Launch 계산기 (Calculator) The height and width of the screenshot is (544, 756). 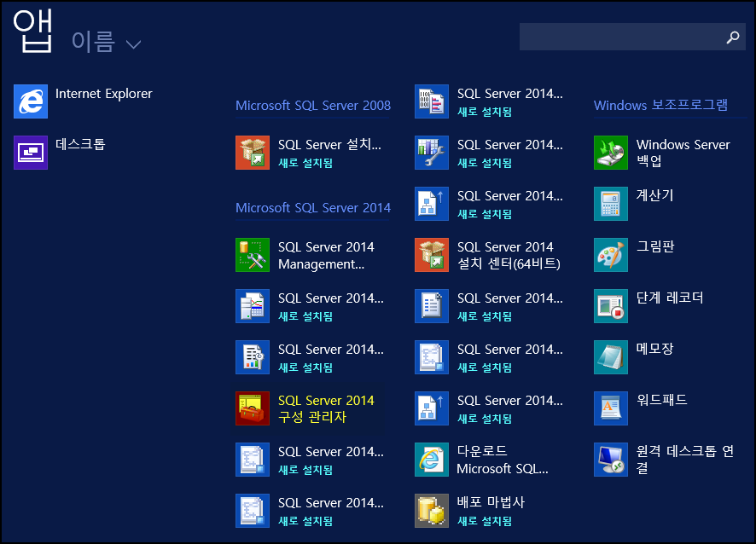pos(633,204)
